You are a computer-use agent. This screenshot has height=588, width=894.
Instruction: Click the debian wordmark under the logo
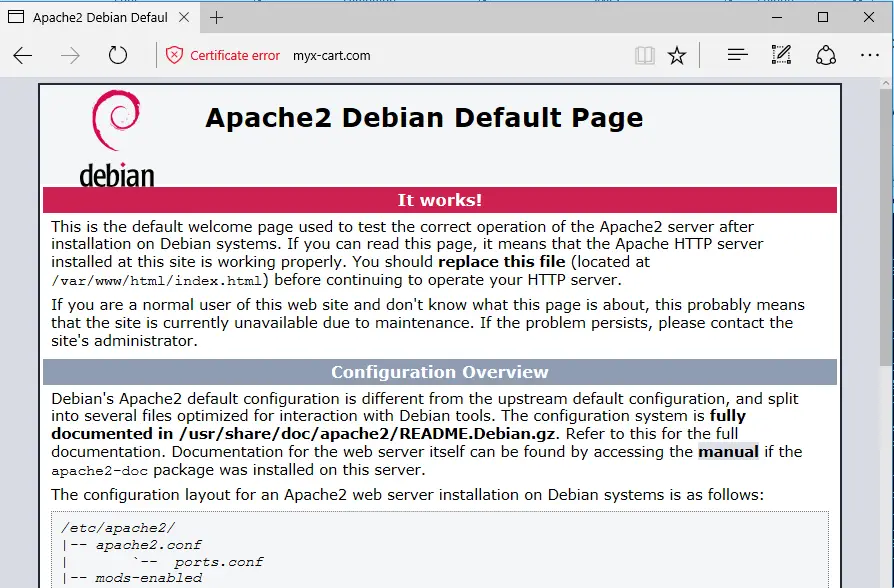pos(117,175)
